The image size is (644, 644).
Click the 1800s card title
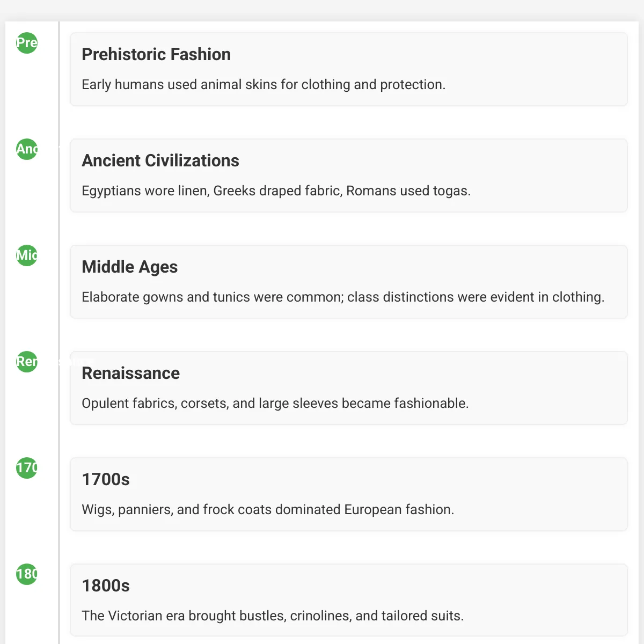pos(106,586)
